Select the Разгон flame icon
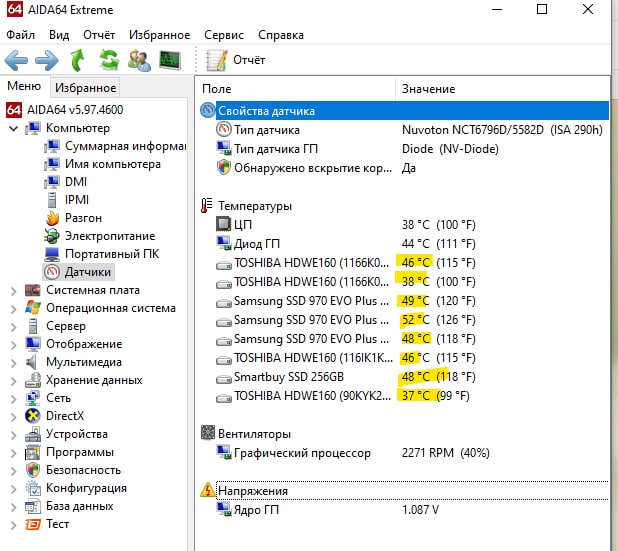Viewport: 618px width, 551px height. (x=52, y=218)
